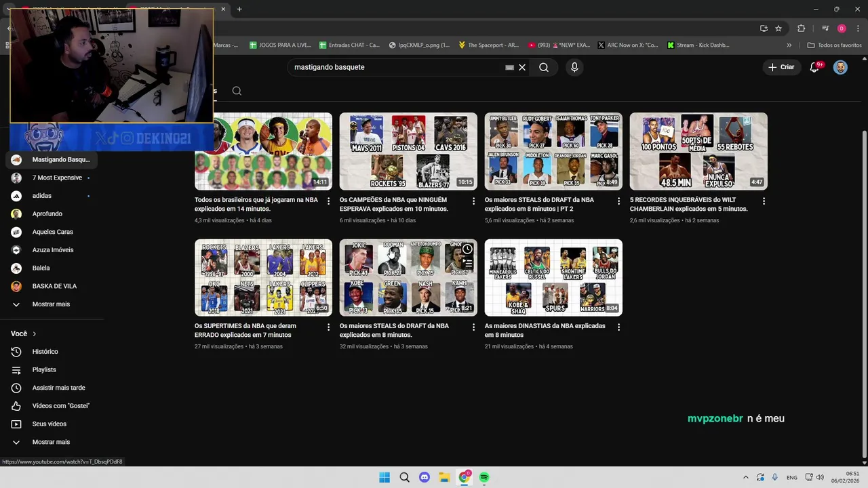This screenshot has height=488, width=868.
Task: Click the Criar button
Action: tap(781, 67)
